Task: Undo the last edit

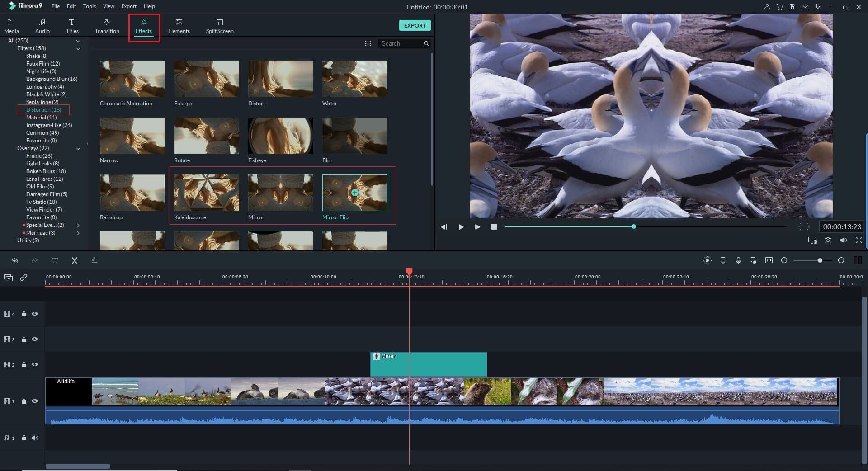Action: click(x=15, y=260)
